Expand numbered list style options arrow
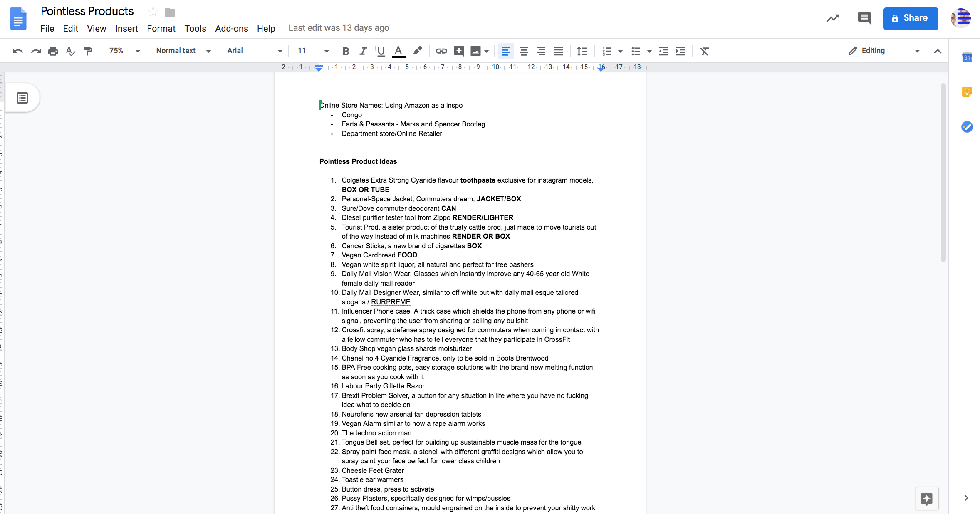Screen dimensions: 980x514 (620, 51)
